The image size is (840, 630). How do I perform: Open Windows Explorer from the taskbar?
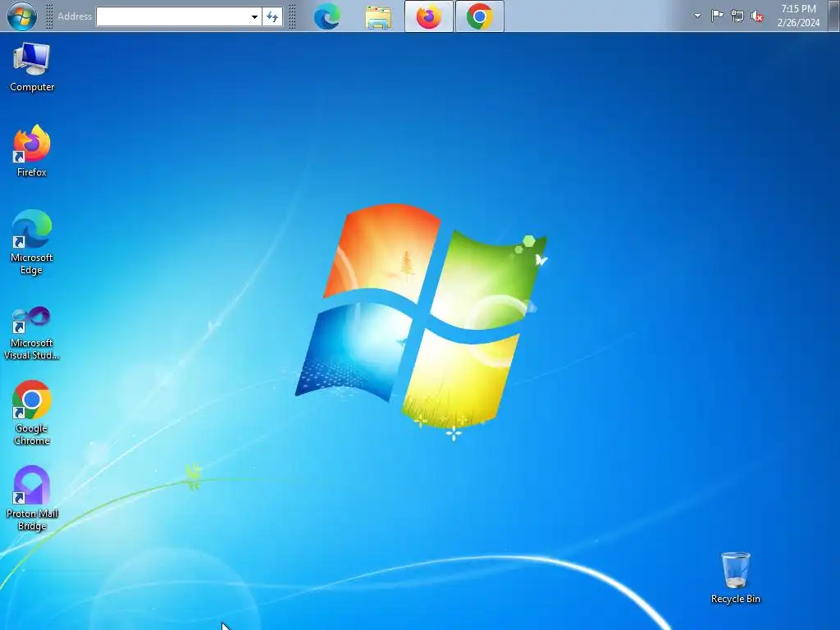point(378,16)
